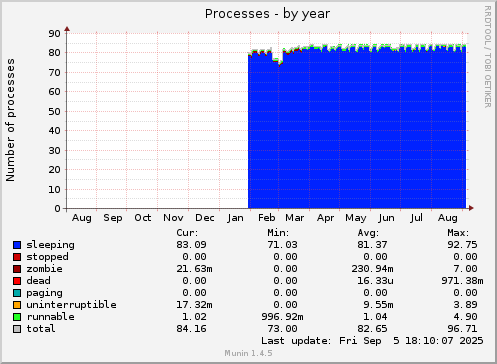Click sleeping minimum value 71.03
The width and height of the screenshot is (497, 364).
point(282,245)
